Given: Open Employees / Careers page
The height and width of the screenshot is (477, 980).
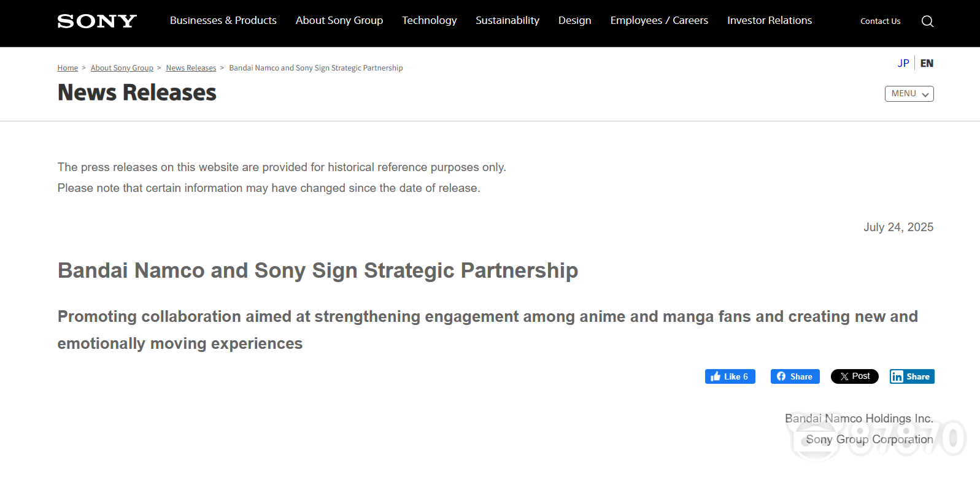Looking at the screenshot, I should click(659, 21).
